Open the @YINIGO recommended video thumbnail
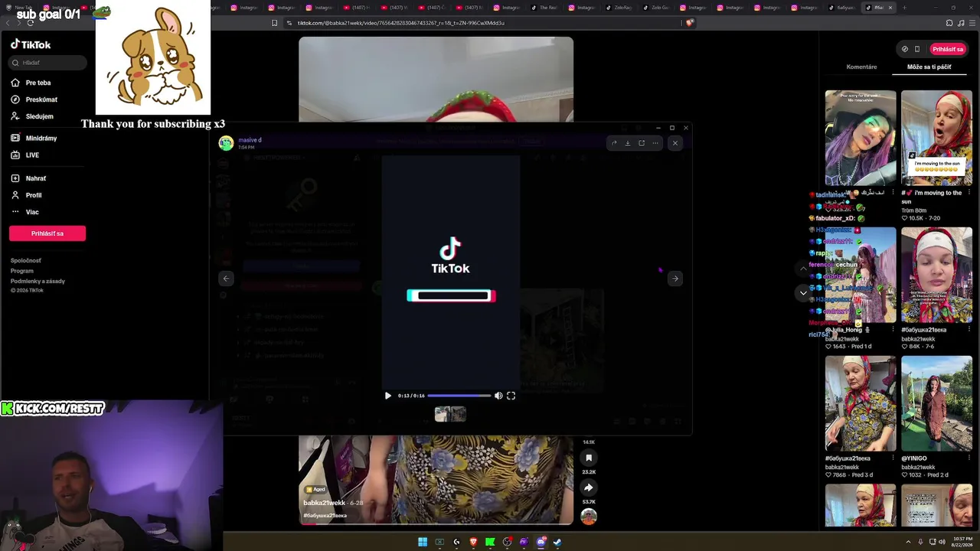The width and height of the screenshot is (980, 551). click(x=936, y=403)
